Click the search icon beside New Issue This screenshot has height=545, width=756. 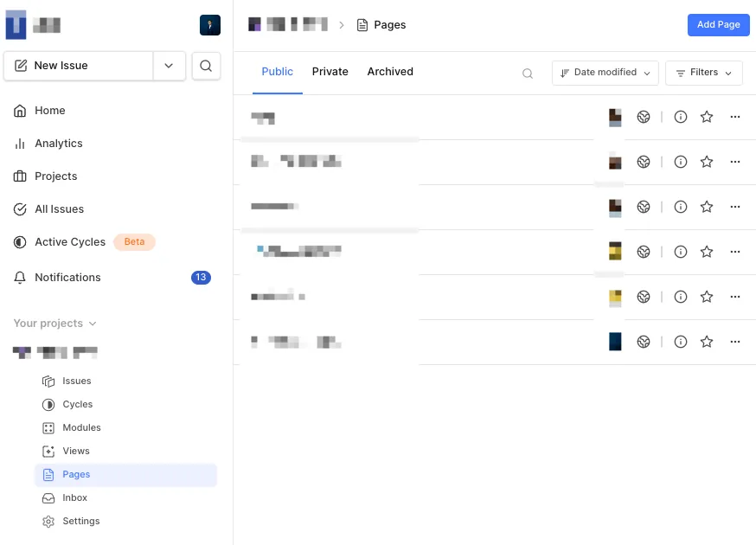206,66
